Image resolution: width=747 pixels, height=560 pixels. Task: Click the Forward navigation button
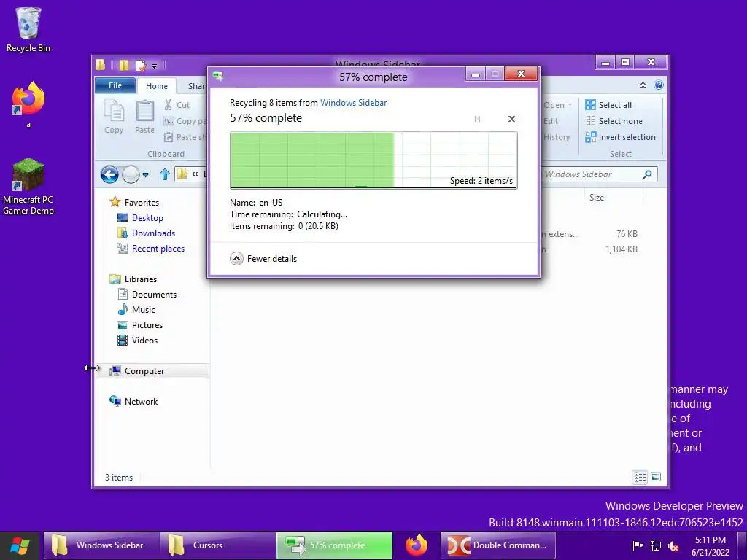[131, 174]
